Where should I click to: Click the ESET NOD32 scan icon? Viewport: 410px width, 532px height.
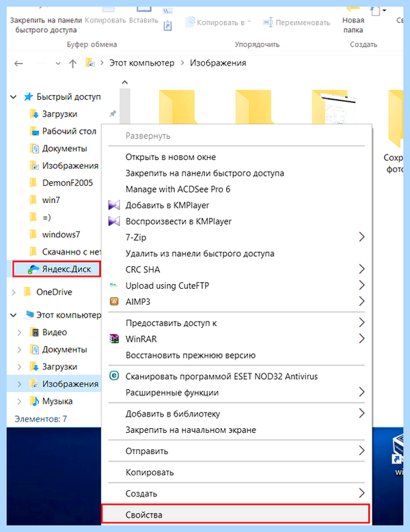click(114, 376)
